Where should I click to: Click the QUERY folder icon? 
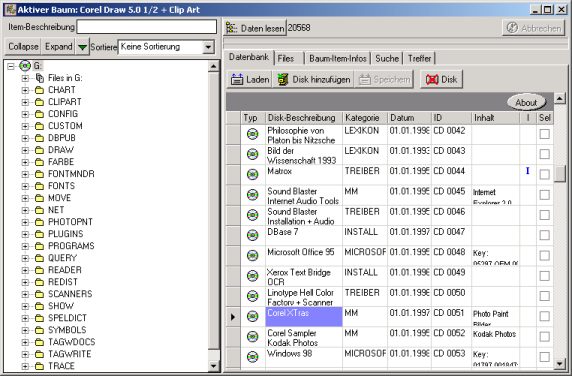tap(39, 258)
